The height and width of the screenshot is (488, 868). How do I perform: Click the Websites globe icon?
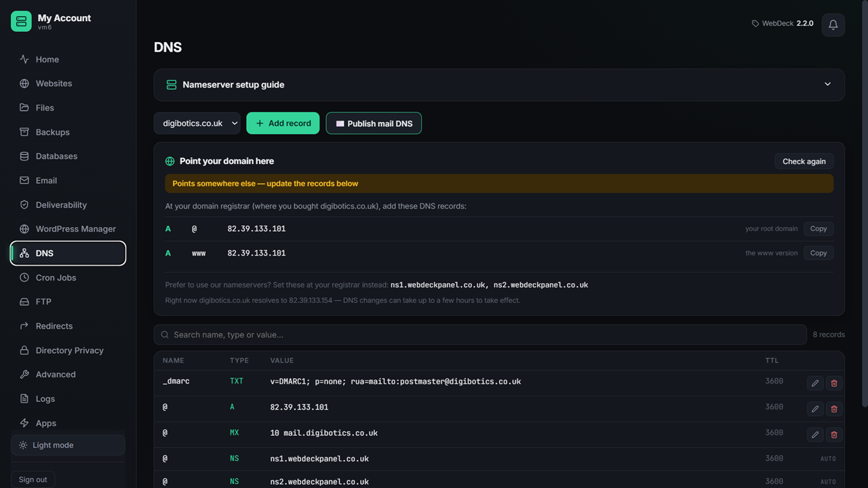pos(24,83)
